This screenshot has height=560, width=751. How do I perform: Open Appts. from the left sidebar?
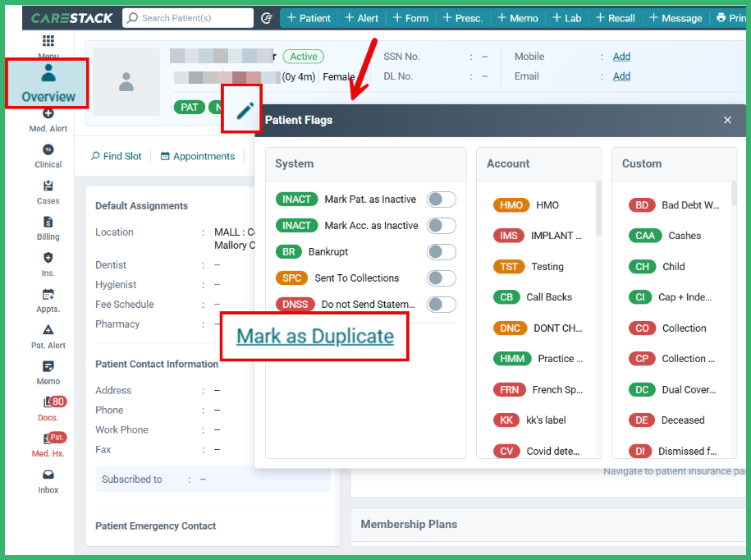47,301
